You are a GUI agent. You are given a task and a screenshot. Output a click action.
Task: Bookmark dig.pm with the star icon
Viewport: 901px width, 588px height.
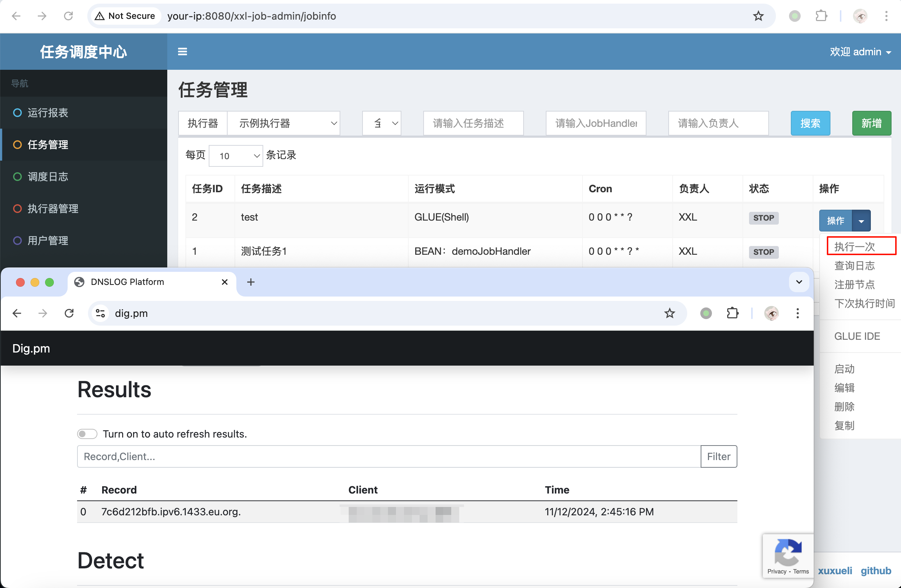669,313
